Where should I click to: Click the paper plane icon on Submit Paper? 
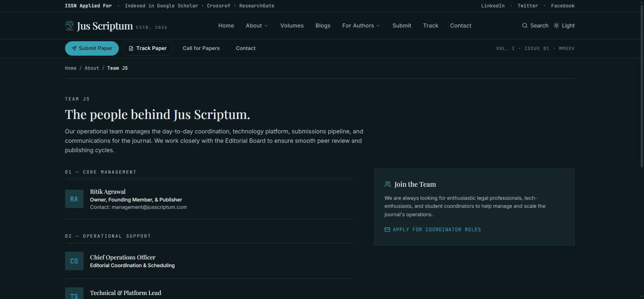point(74,48)
